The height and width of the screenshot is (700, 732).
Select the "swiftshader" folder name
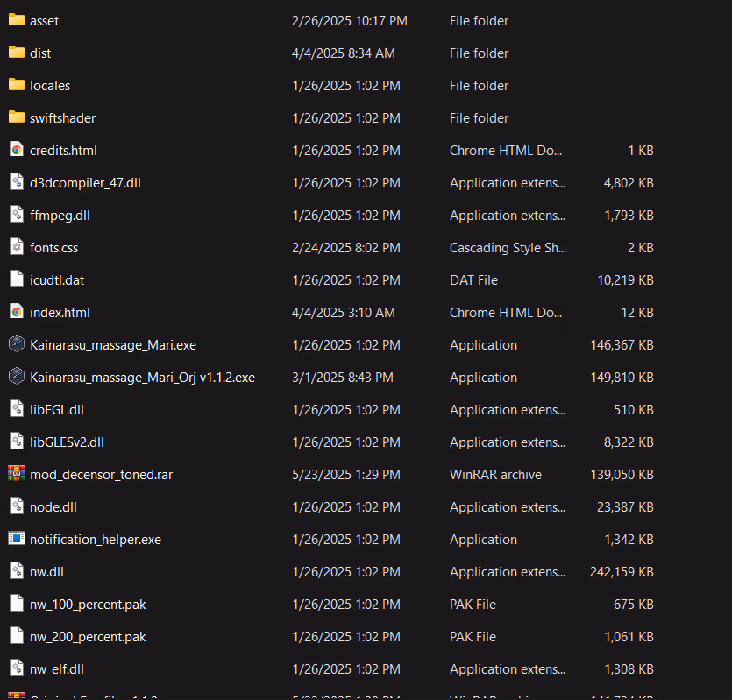[62, 118]
